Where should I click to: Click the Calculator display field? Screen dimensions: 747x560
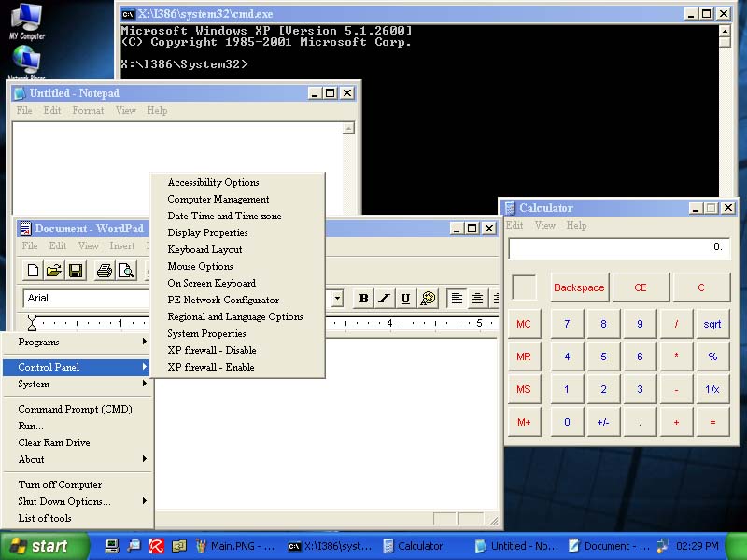point(618,248)
